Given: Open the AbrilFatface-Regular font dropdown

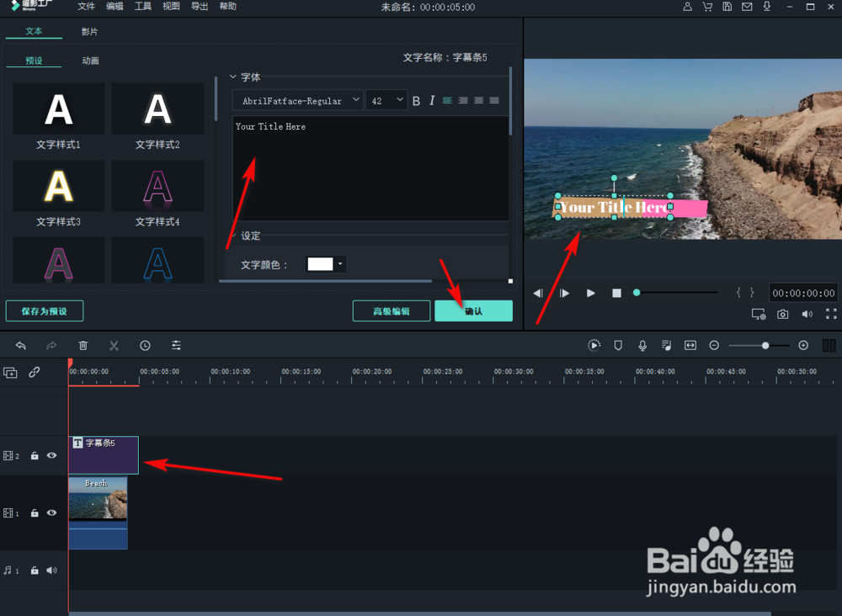Looking at the screenshot, I should (x=298, y=100).
